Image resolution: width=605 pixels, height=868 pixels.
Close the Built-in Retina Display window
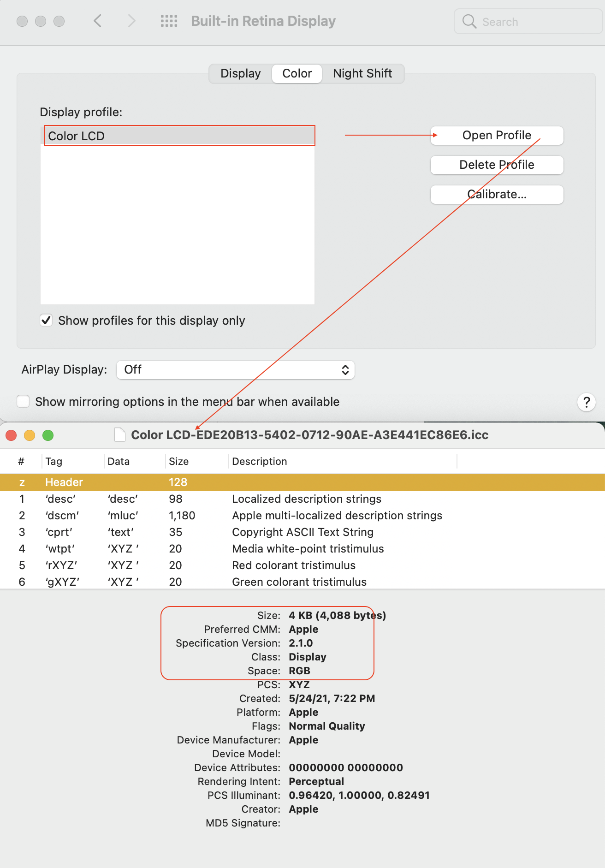pos(22,21)
